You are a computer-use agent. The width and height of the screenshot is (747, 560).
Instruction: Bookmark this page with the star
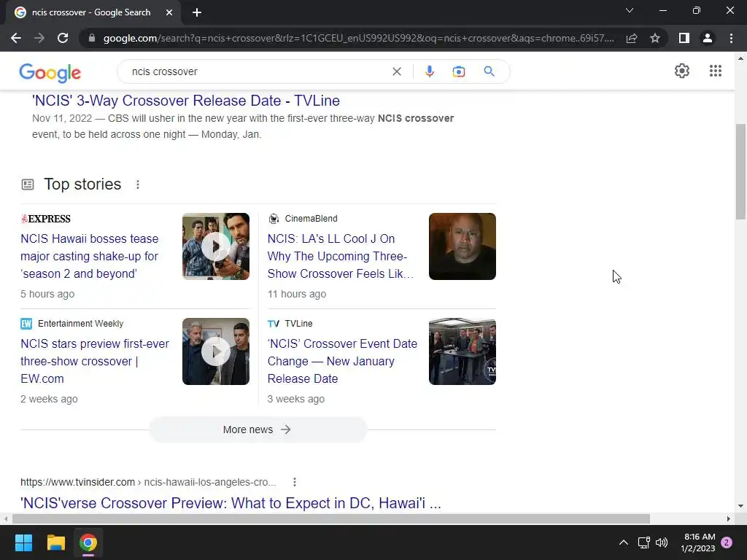click(x=655, y=38)
